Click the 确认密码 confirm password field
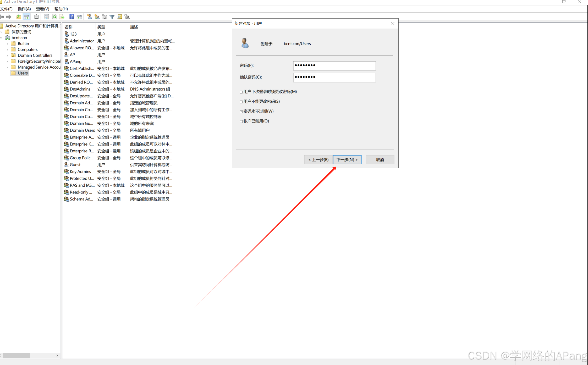This screenshot has width=588, height=365. click(x=334, y=78)
